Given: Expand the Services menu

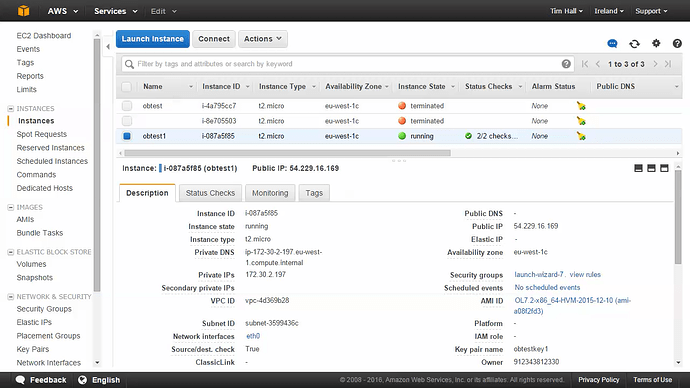Looking at the screenshot, I should point(116,11).
